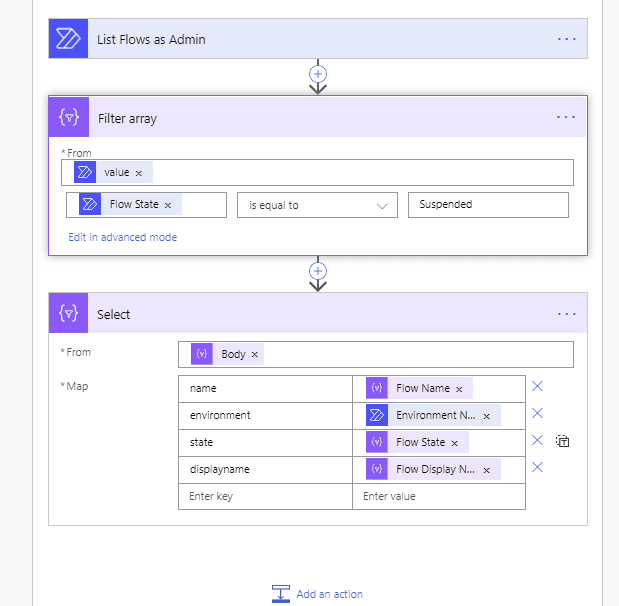Image resolution: width=619 pixels, height=606 pixels.
Task: Click the Suspended value field
Action: [x=488, y=205]
